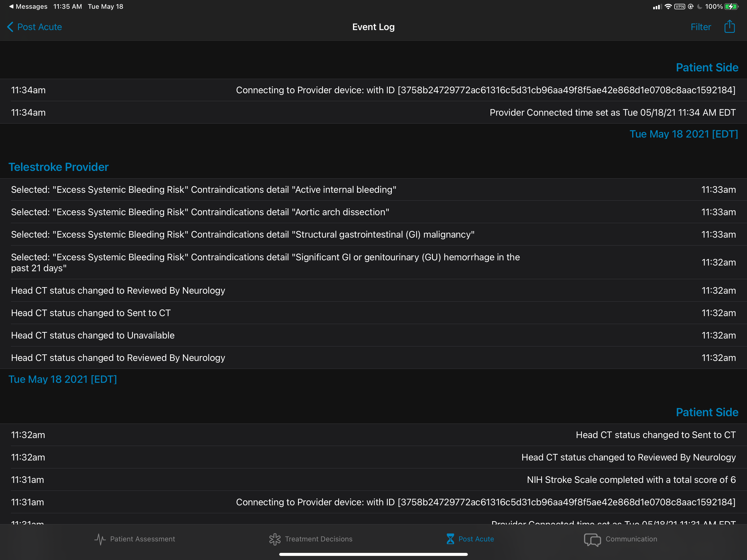This screenshot has width=747, height=560.
Task: Return to Messages app from status bar
Action: pos(28,6)
